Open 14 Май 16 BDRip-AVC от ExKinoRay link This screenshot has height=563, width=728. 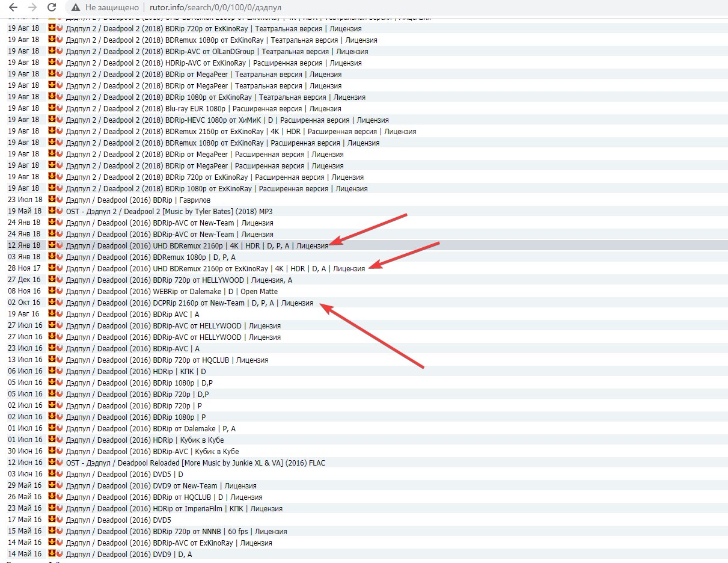[169, 543]
